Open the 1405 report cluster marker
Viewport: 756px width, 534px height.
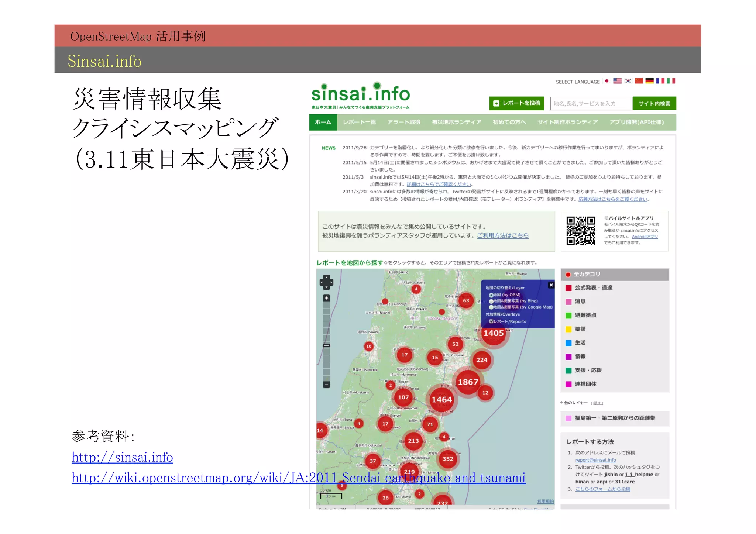point(494,333)
